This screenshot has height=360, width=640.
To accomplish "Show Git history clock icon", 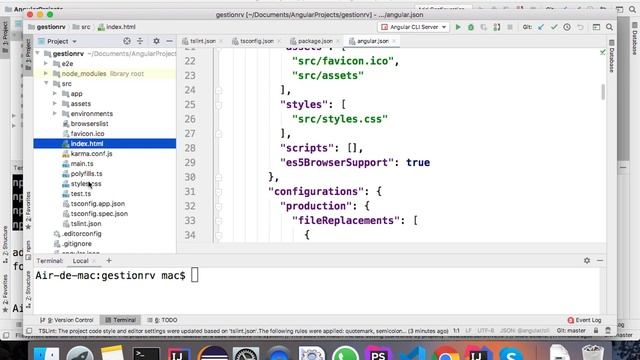I will tap(567, 27).
